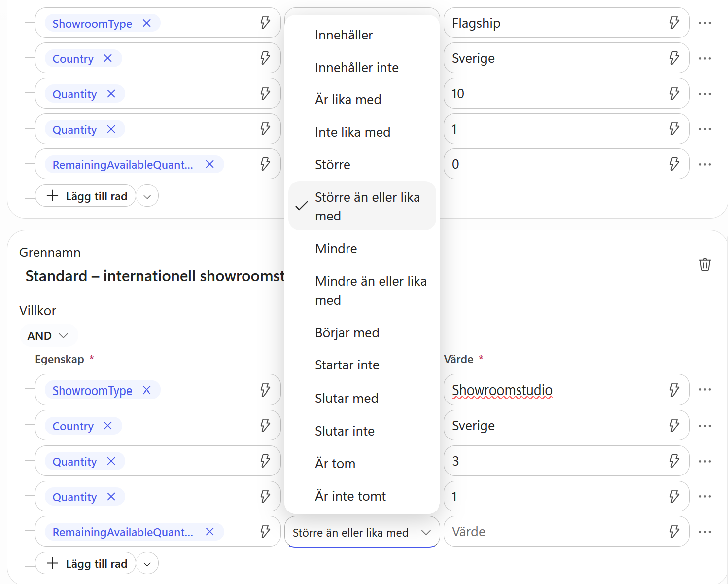Choose the Startar inte operator
Viewport: 728px width, 584px height.
(362, 365)
